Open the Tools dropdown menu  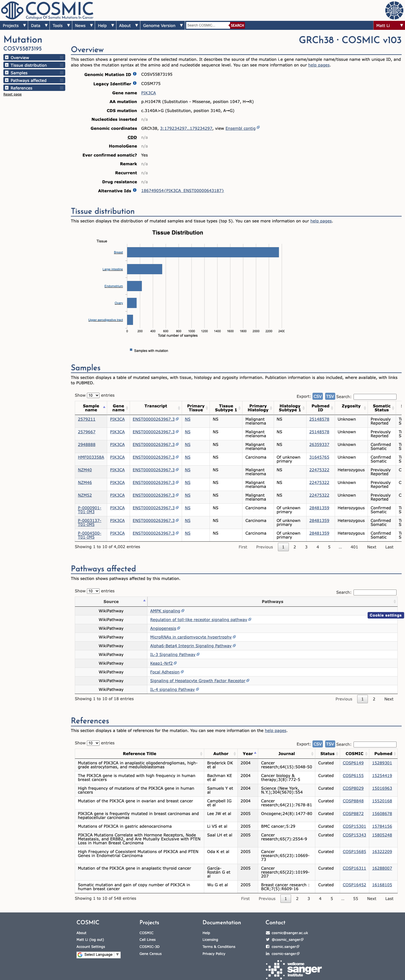[61, 26]
